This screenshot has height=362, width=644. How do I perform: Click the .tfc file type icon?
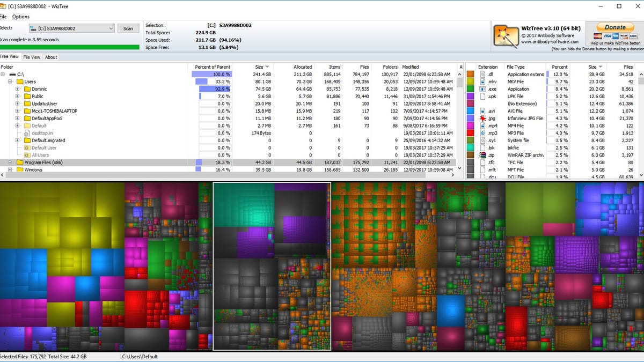click(x=484, y=162)
